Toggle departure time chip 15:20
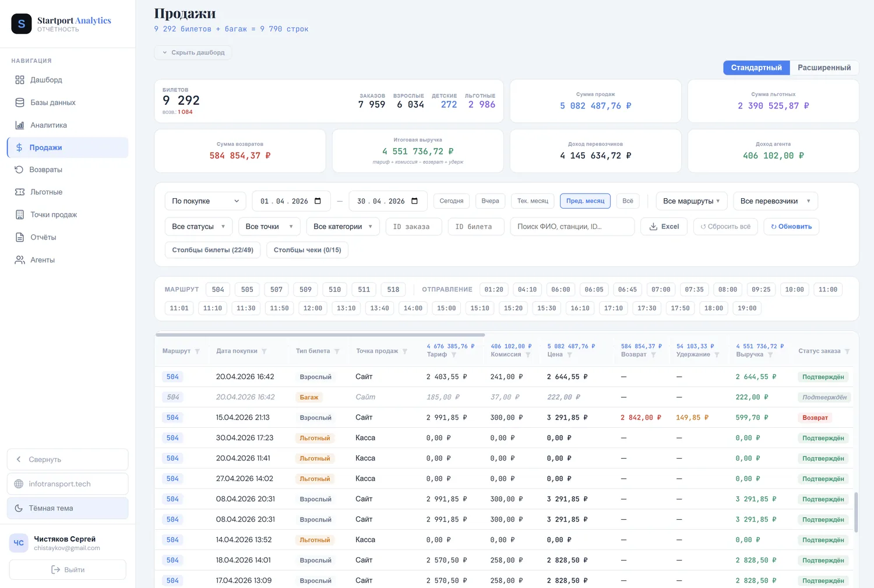Screen dimensions: 874x588 pos(513,308)
